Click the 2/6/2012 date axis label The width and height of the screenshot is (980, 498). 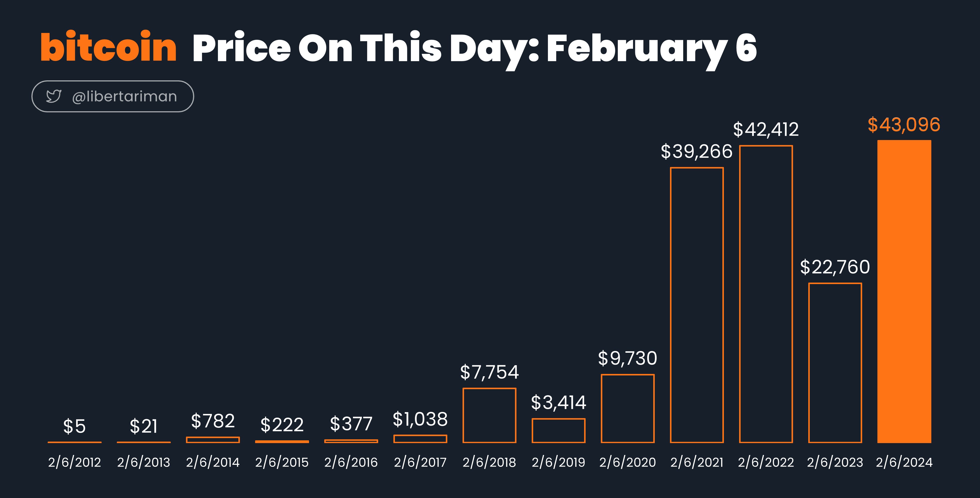pyautogui.click(x=75, y=462)
